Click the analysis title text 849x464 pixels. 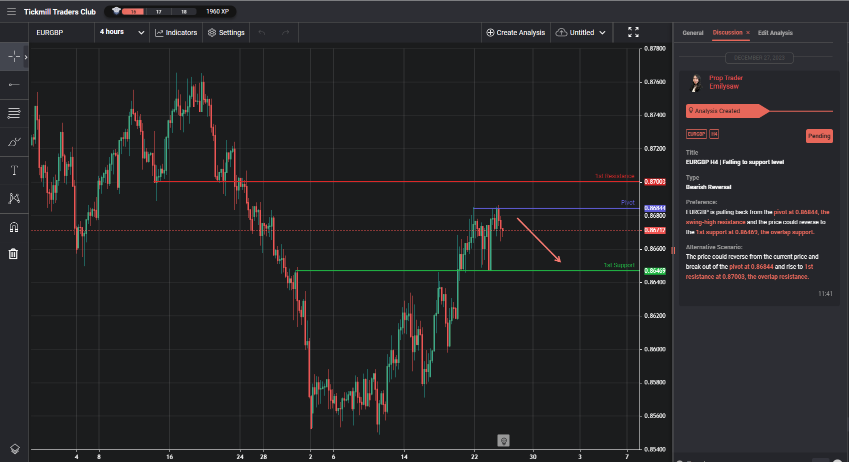tap(734, 162)
